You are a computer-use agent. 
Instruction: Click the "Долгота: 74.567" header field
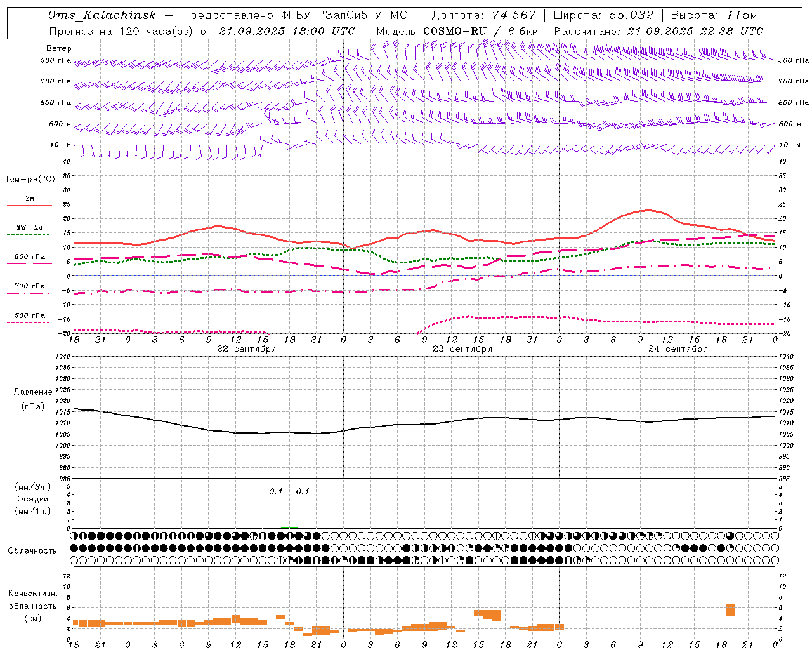(484, 15)
